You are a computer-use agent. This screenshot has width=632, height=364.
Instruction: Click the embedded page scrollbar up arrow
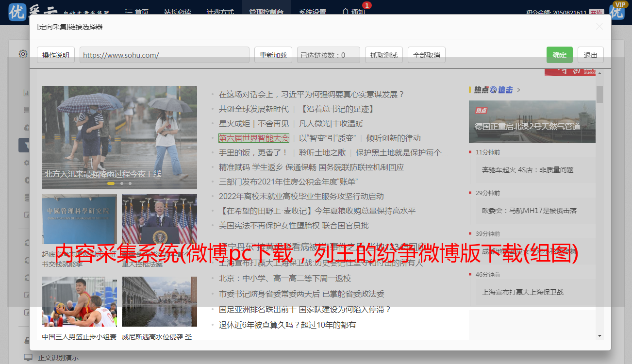599,73
